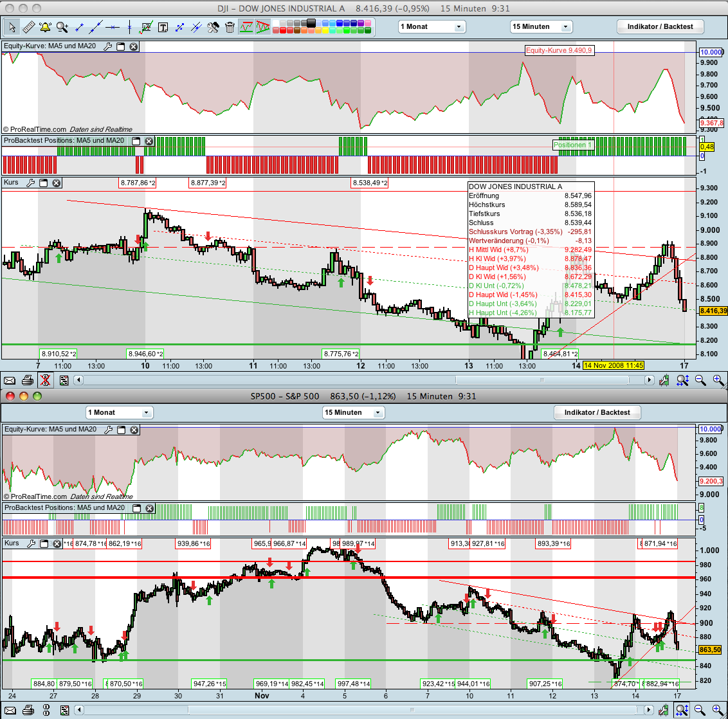Select the horizontal line tool
728x719 pixels.
113,28
